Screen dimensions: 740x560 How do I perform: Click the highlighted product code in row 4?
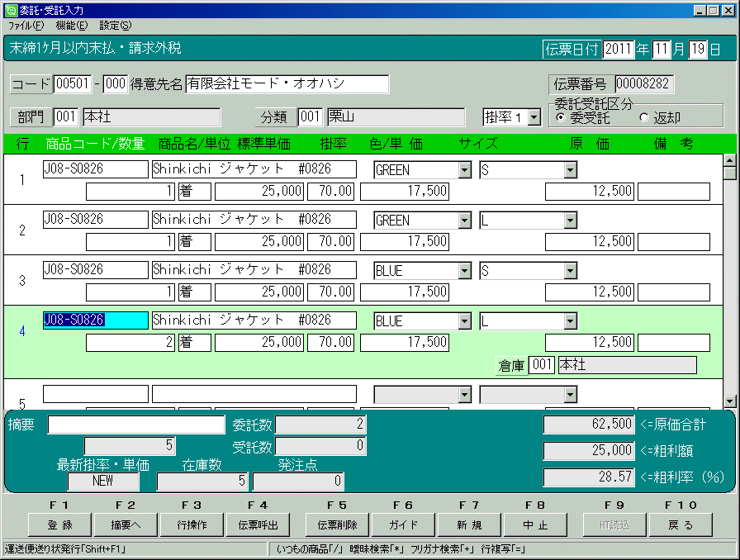click(x=95, y=320)
